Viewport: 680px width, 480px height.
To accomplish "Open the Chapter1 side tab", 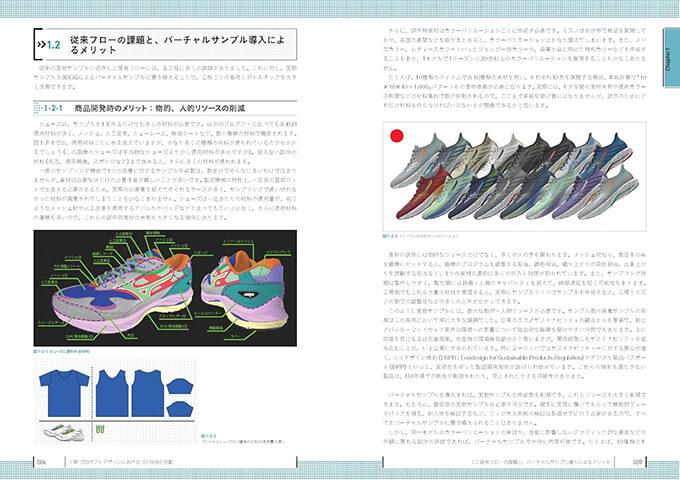I will pyautogui.click(x=670, y=58).
